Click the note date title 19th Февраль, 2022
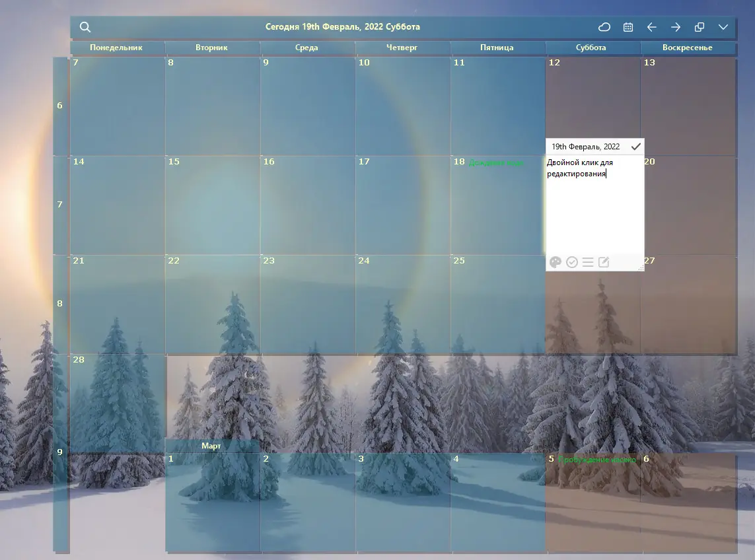The image size is (755, 560). [x=585, y=147]
